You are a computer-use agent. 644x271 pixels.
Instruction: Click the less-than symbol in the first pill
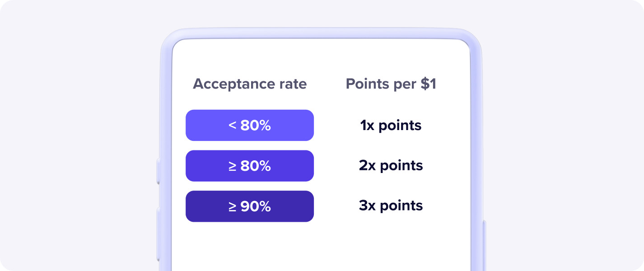point(233,126)
